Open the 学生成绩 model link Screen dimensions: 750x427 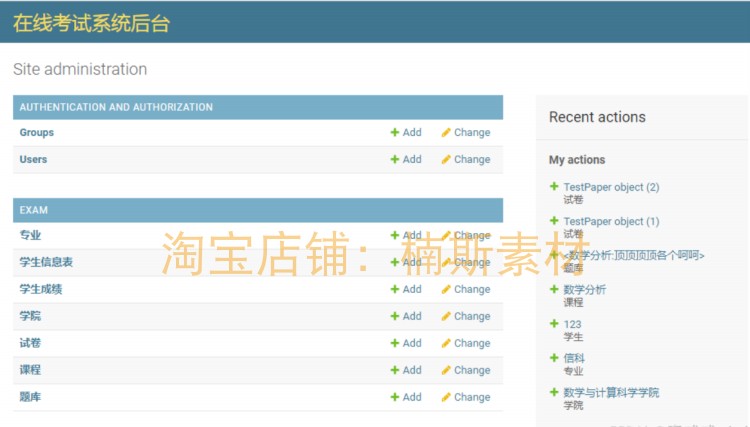[41, 289]
